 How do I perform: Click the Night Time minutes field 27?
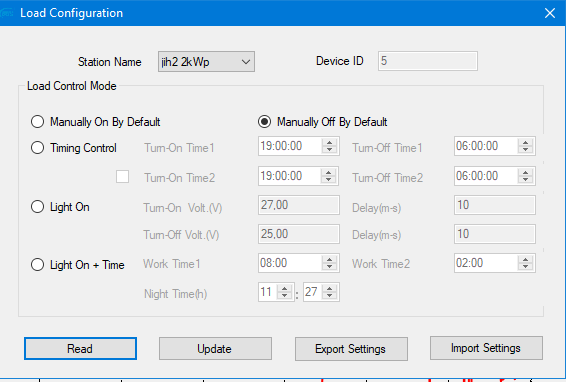(313, 292)
